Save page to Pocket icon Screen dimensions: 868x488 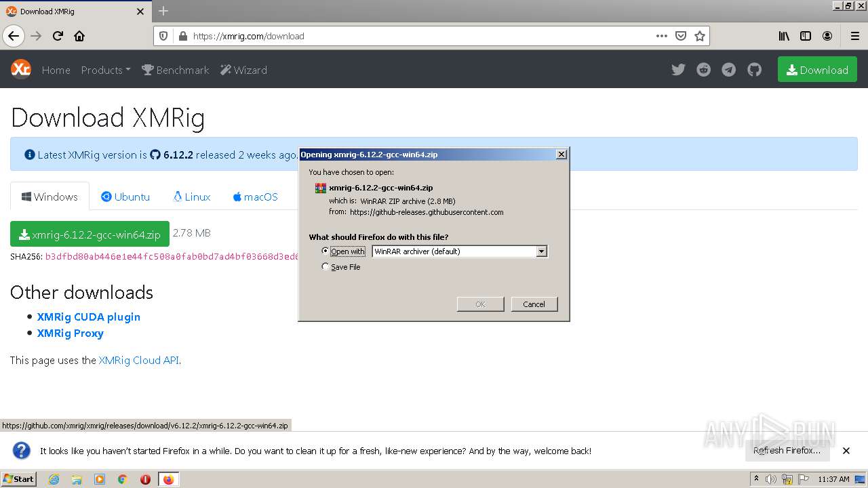[x=681, y=36]
